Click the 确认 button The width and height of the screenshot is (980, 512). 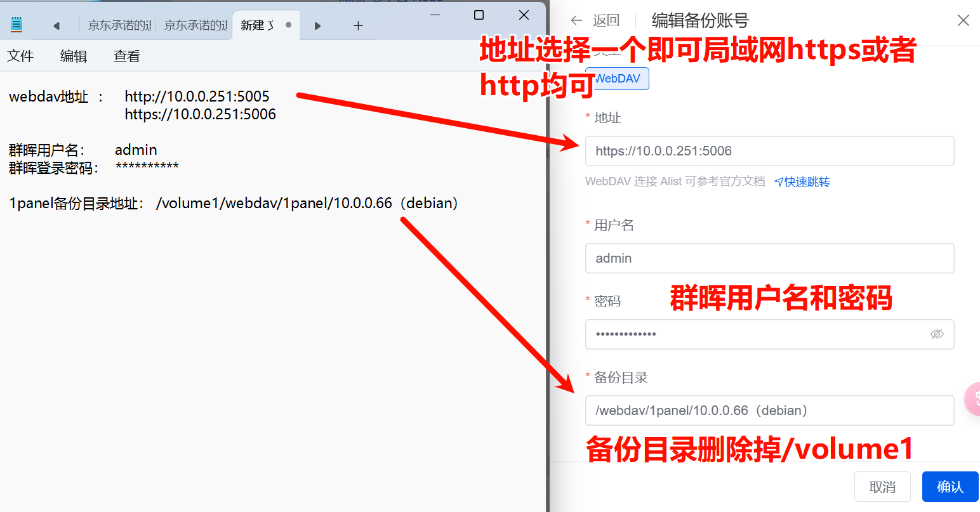950,487
